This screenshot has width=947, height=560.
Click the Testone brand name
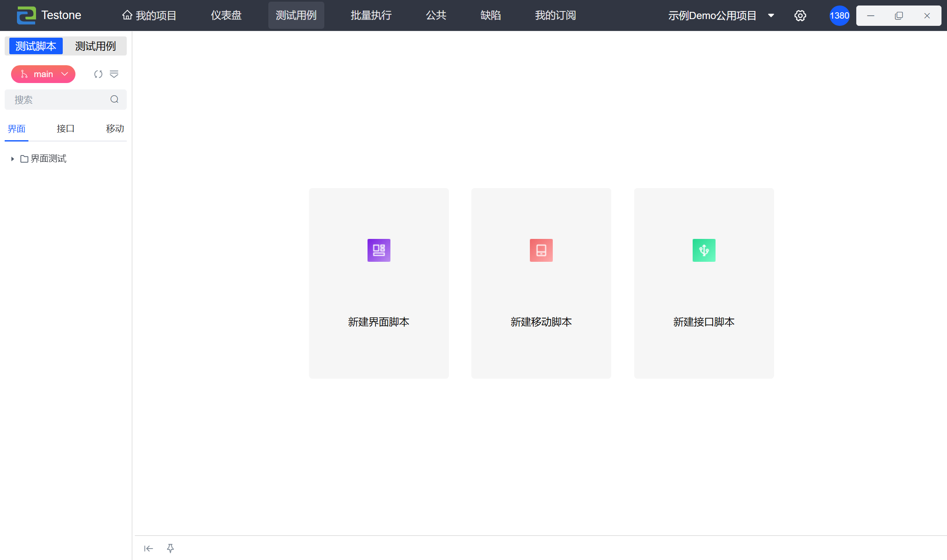(61, 15)
